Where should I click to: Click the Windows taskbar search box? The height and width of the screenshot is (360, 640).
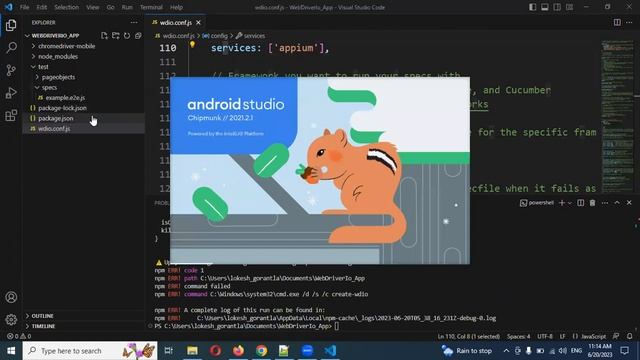(90, 351)
